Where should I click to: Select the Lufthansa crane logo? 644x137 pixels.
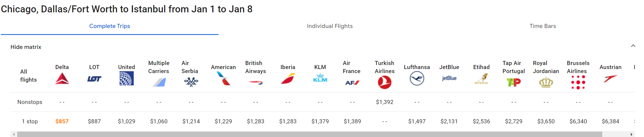pyautogui.click(x=417, y=79)
